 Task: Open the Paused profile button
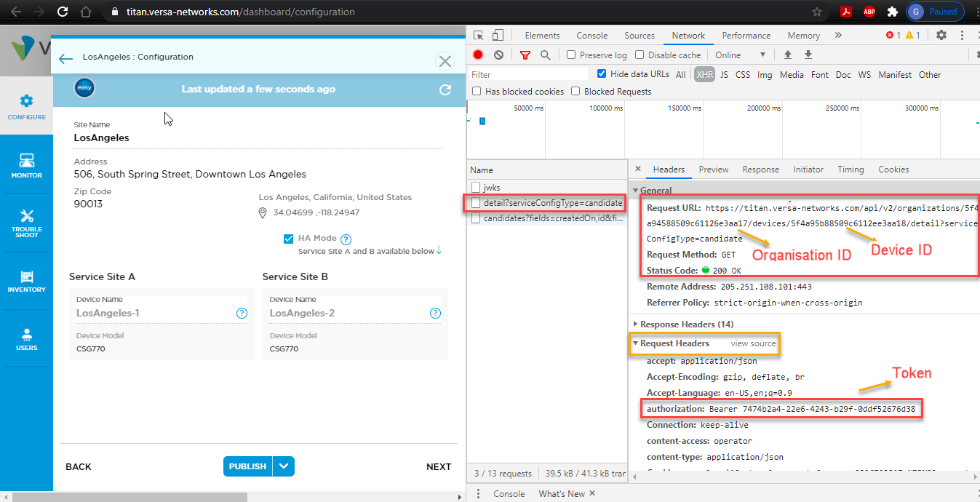click(935, 12)
